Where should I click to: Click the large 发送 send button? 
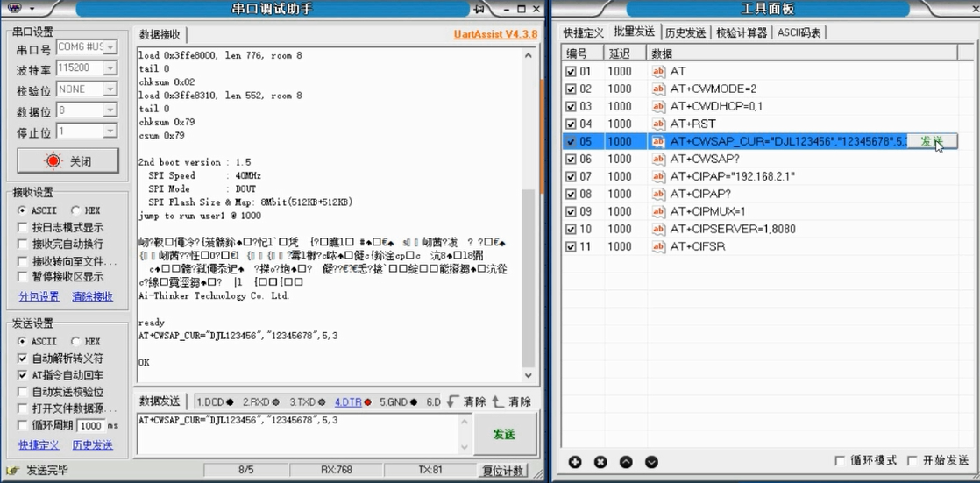coord(504,434)
